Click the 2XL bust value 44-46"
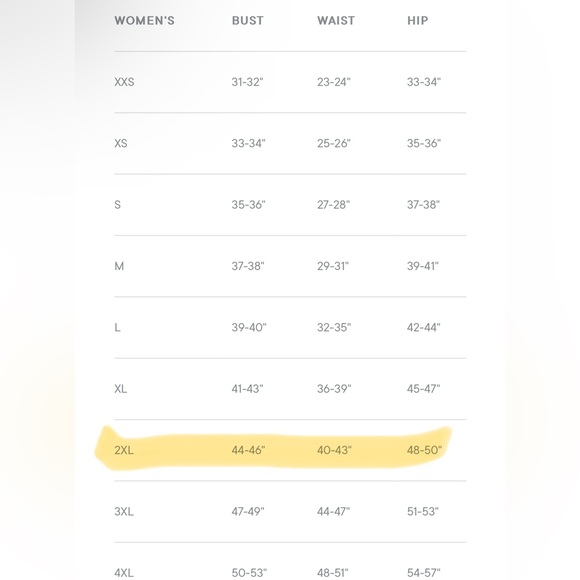The image size is (580, 580). (x=249, y=450)
